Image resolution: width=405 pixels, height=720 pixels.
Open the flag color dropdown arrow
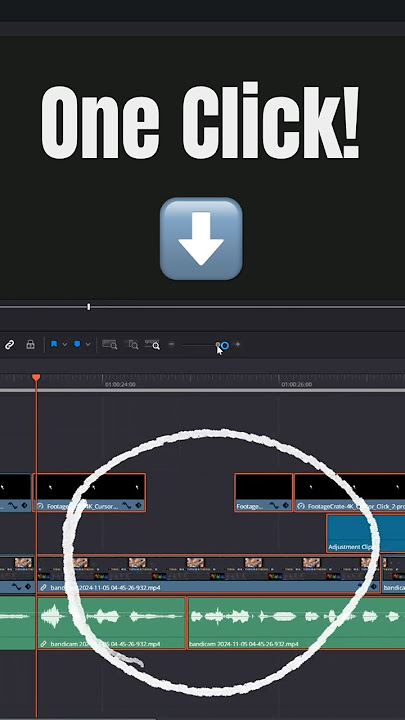click(65, 344)
